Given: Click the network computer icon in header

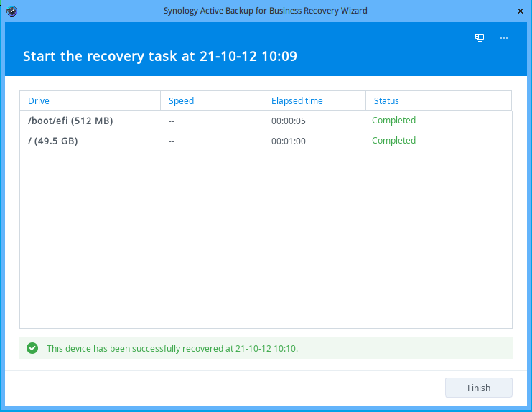Looking at the screenshot, I should coord(480,38).
